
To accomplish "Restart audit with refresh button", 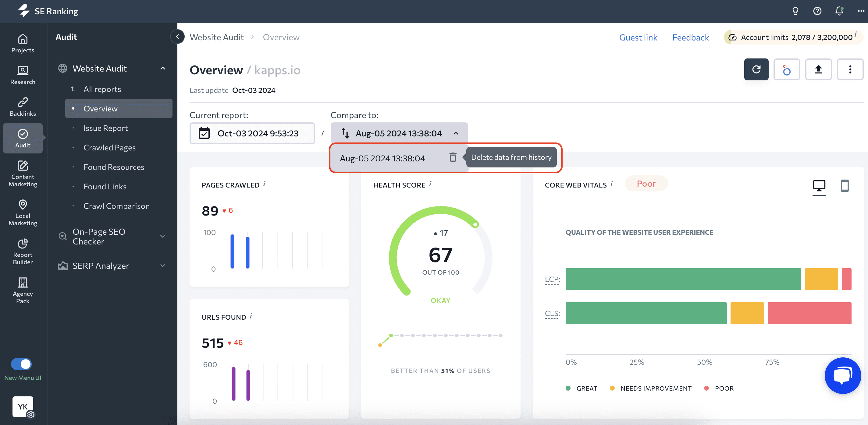I will point(756,70).
